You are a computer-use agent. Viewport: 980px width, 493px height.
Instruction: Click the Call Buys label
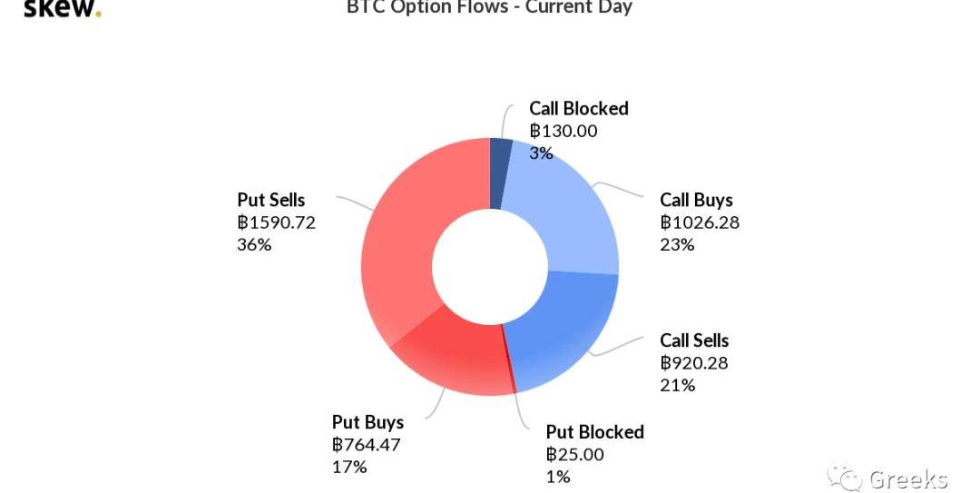696,200
